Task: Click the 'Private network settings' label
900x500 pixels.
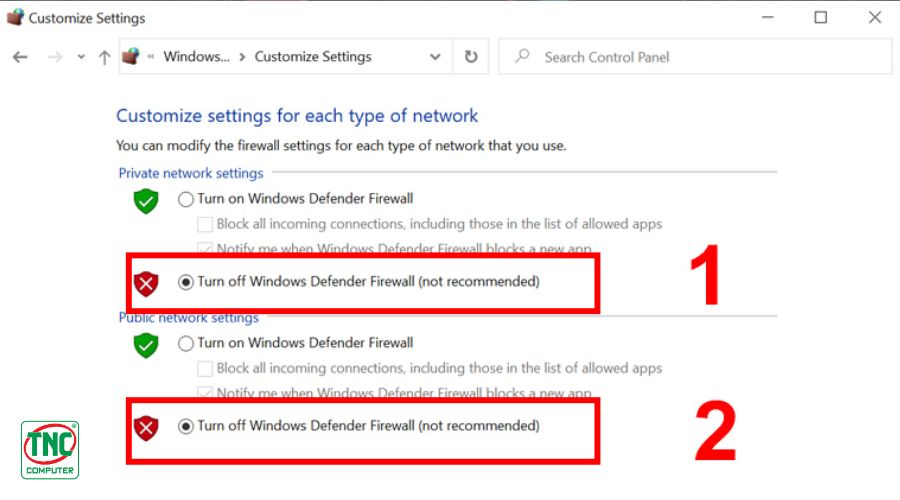Action: click(191, 173)
